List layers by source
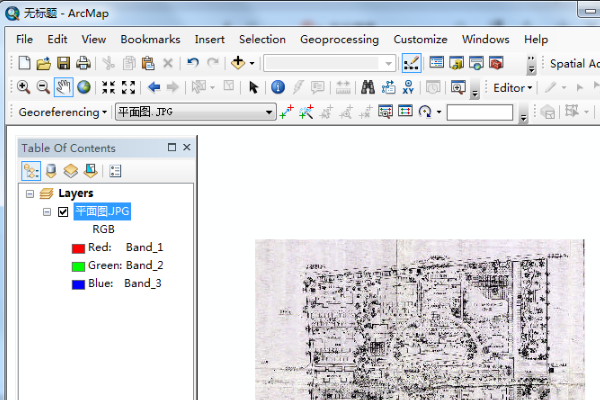Image resolution: width=600 pixels, height=400 pixels. 51,171
